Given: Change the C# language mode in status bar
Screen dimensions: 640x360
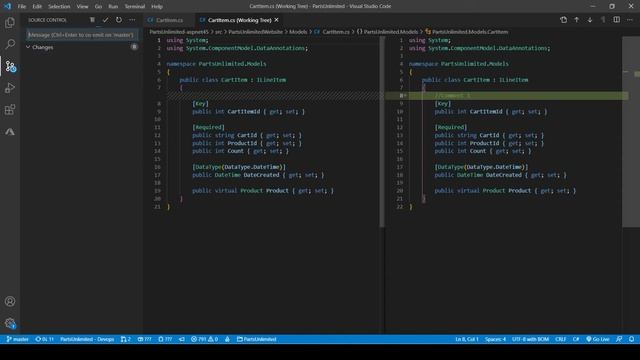Looking at the screenshot, I should [576, 339].
